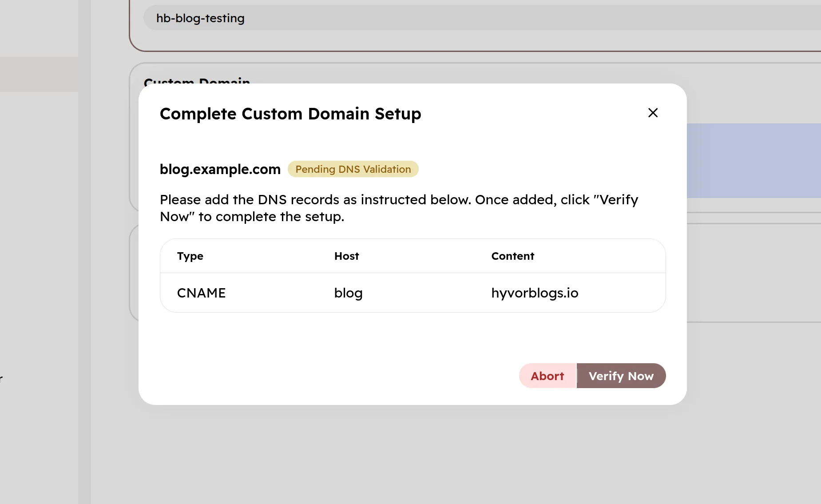Image resolution: width=821 pixels, height=504 pixels.
Task: Click the hb-blog-testing input field
Action: click(482, 18)
